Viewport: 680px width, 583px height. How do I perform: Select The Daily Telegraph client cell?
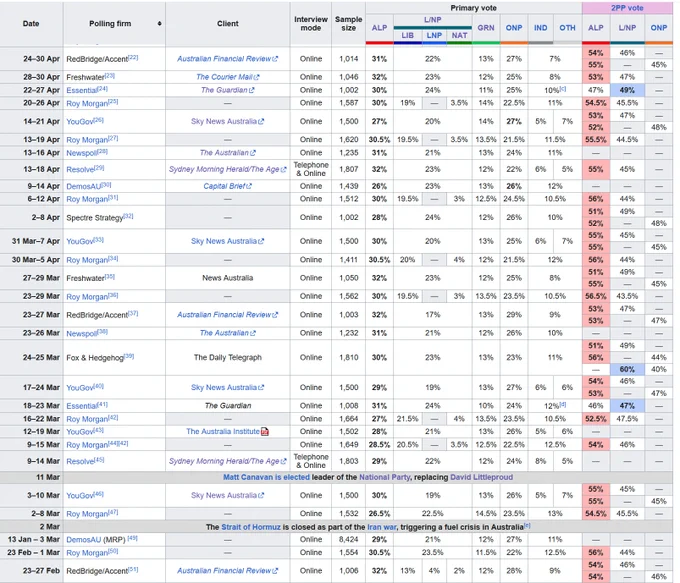click(x=228, y=357)
